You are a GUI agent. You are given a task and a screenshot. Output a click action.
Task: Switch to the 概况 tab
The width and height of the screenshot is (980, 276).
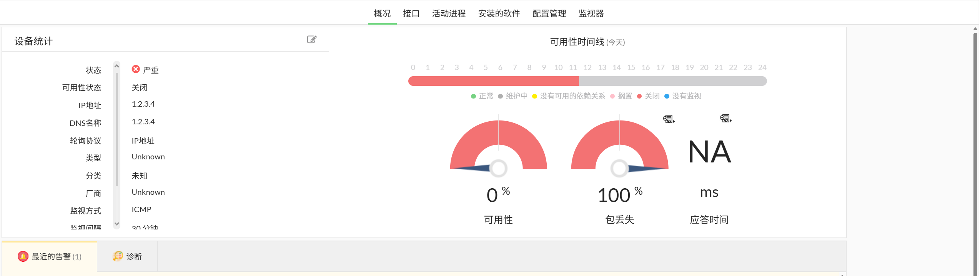coord(382,13)
